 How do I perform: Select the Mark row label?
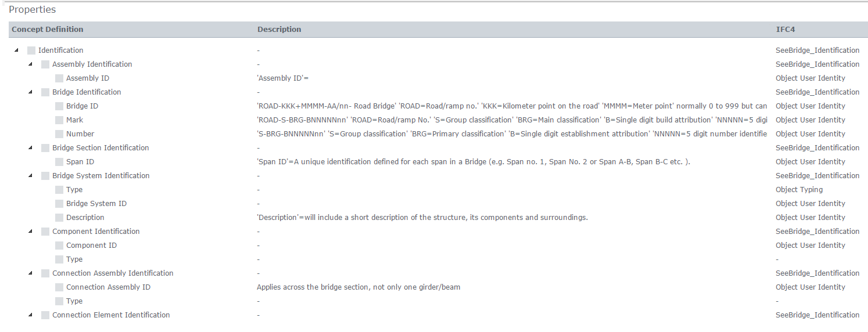click(x=74, y=120)
